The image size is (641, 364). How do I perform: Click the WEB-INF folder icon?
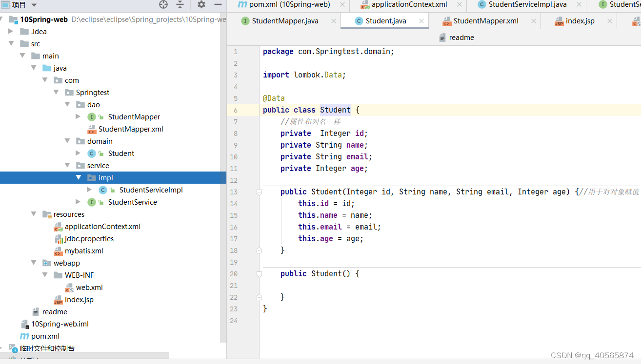pyautogui.click(x=58, y=275)
